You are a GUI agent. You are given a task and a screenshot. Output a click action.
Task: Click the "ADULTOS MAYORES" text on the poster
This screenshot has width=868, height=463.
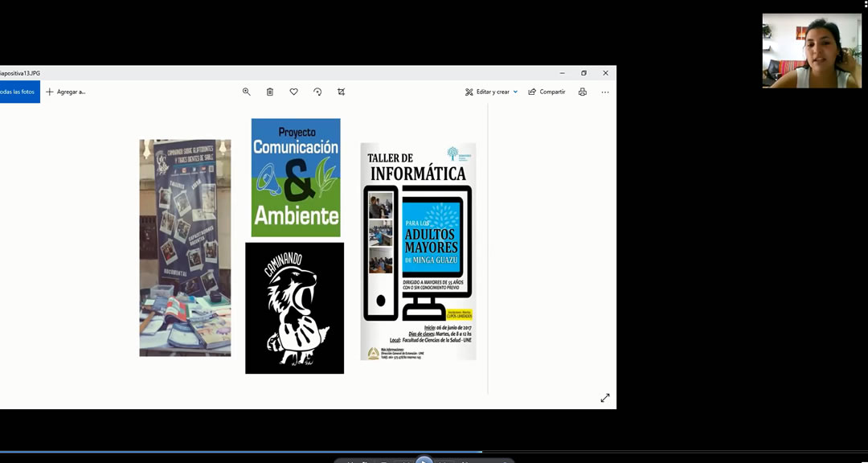click(x=432, y=240)
